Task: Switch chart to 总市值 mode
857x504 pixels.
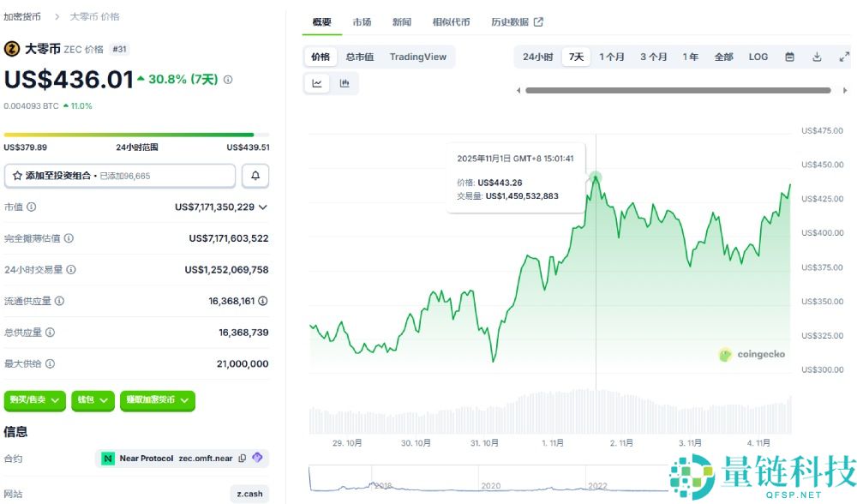Action: pyautogui.click(x=360, y=57)
